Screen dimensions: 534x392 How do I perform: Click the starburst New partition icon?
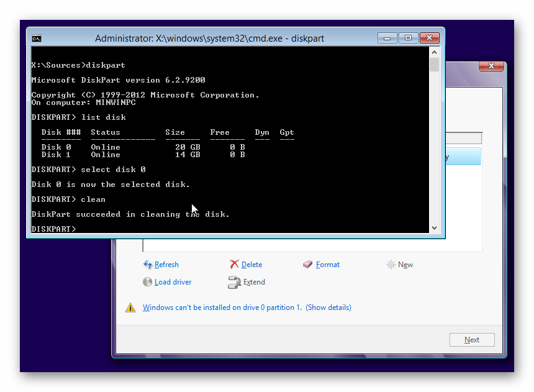391,265
